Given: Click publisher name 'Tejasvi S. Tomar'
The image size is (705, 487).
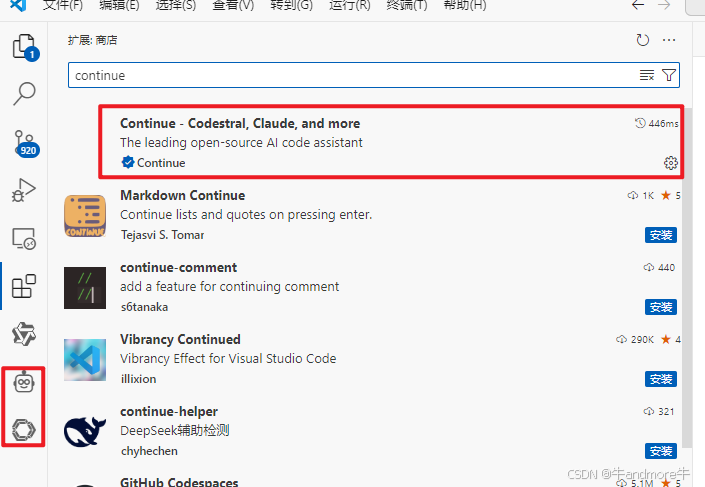Looking at the screenshot, I should coord(162,235).
